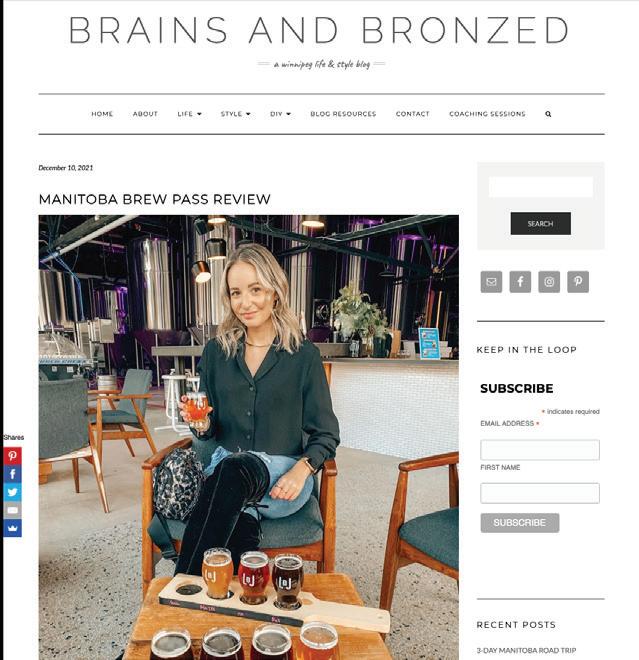
Task: Visit Instagram via the sidebar icon
Action: click(x=549, y=282)
